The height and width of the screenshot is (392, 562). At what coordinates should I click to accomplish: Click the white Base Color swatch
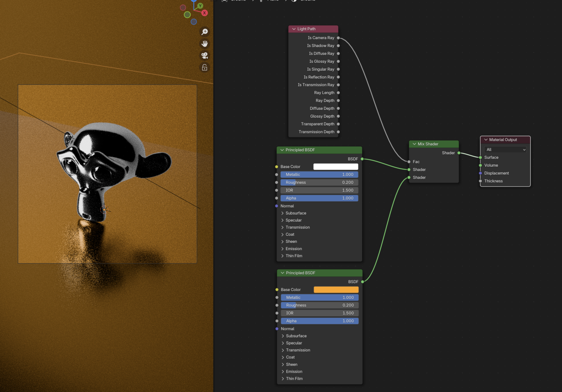click(336, 167)
